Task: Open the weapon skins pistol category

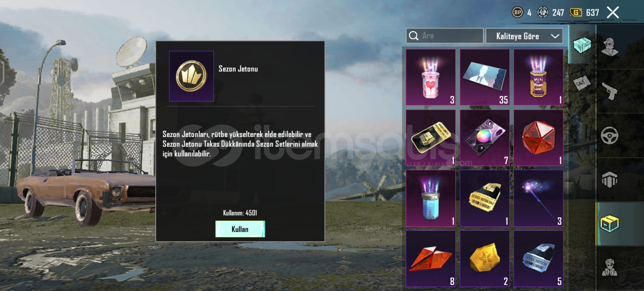Action: [609, 91]
